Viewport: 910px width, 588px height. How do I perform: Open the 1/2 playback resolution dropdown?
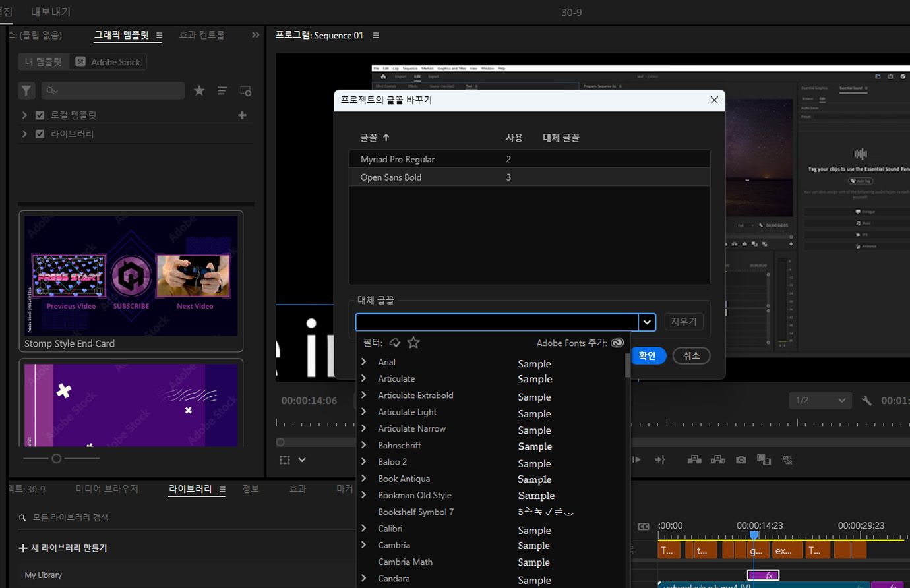pyautogui.click(x=820, y=401)
